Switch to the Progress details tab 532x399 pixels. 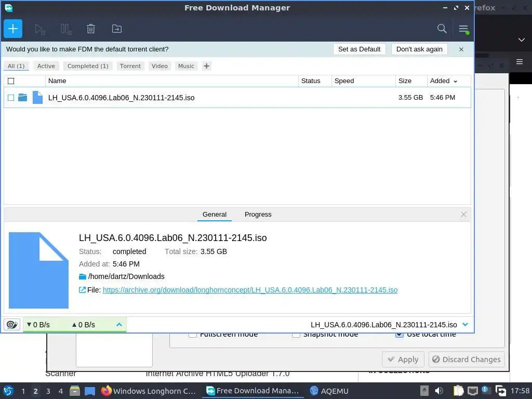point(258,215)
